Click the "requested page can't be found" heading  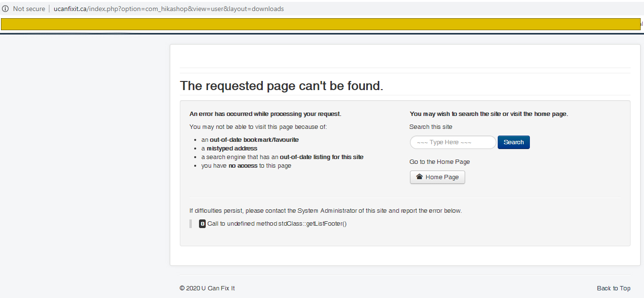click(281, 86)
